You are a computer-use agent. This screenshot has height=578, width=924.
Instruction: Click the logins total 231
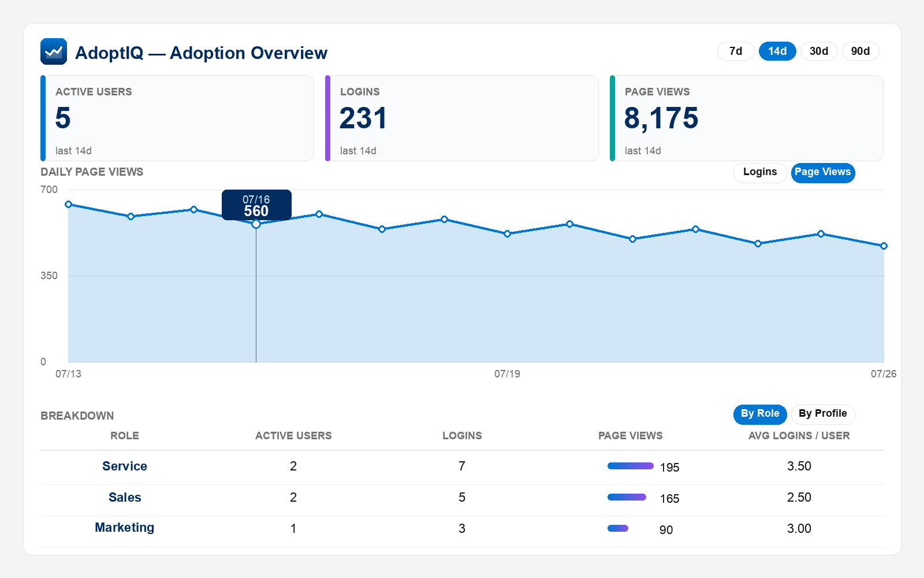tap(363, 118)
